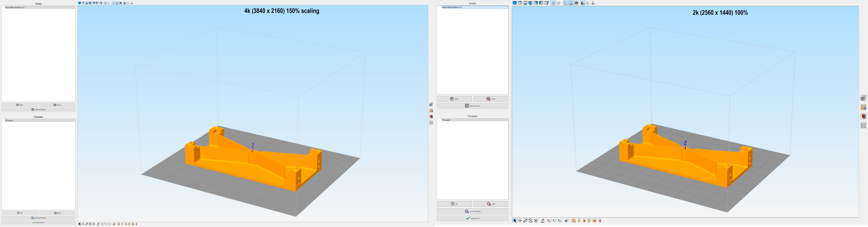Toggle coordinate axes display in 2k window
Image resolution: width=868 pixels, height=227 pixels.
pyautogui.click(x=565, y=3)
